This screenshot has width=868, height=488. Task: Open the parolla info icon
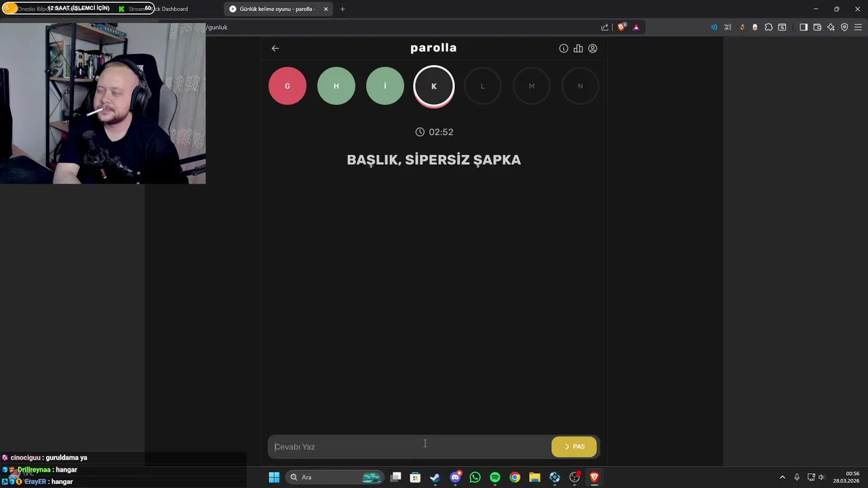(564, 48)
